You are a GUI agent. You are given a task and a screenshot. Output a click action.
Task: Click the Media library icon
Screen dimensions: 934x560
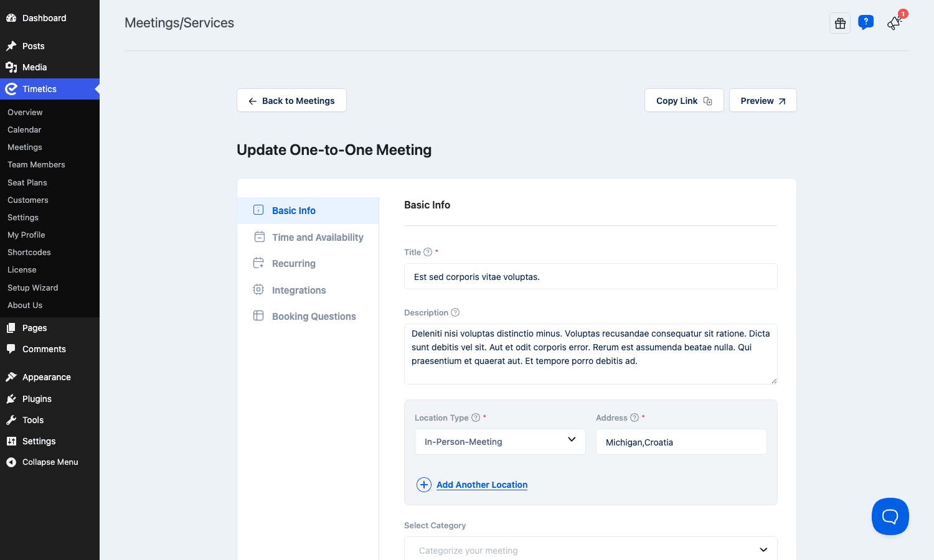click(x=11, y=67)
